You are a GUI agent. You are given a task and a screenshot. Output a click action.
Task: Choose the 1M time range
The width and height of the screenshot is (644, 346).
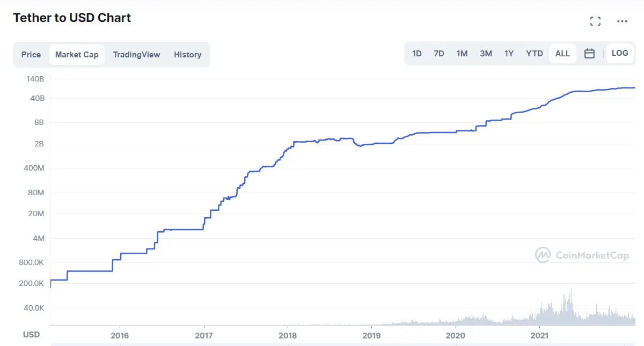point(462,54)
